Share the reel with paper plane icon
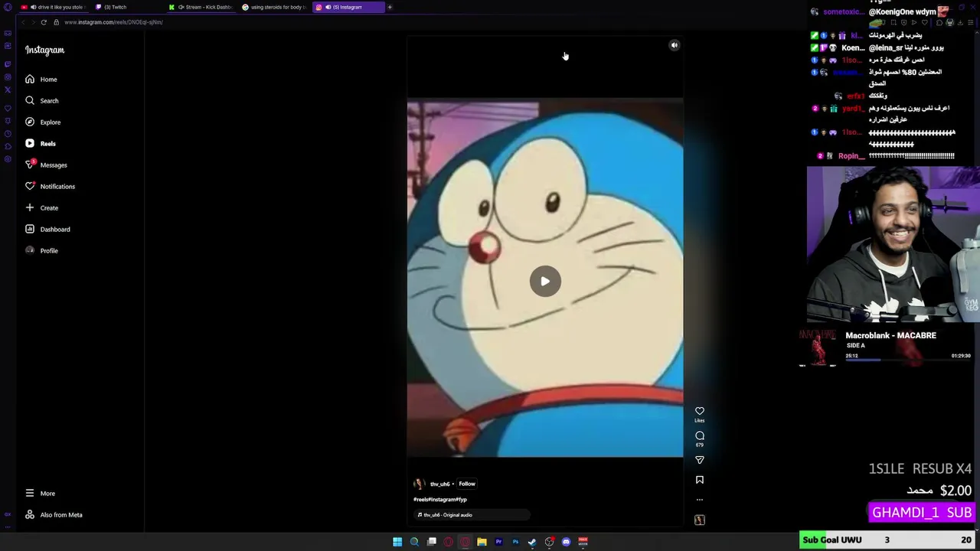Screen dimensions: 980x551 (x=700, y=460)
